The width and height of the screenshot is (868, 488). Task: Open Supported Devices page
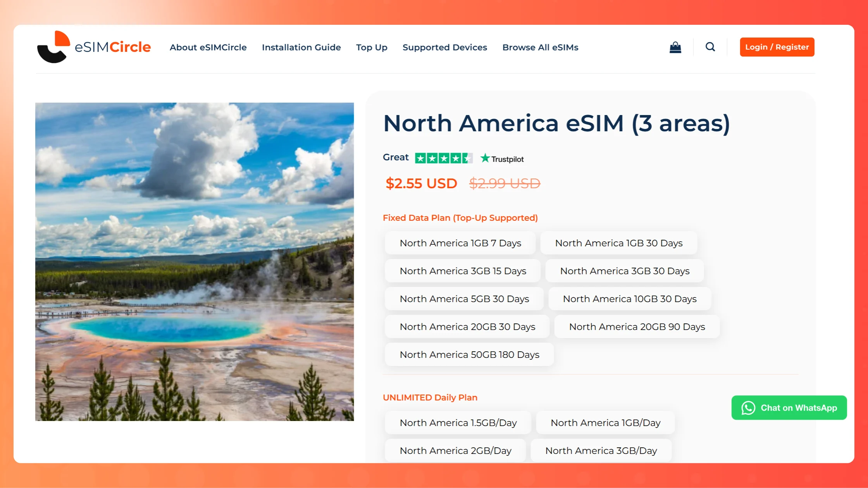point(444,47)
